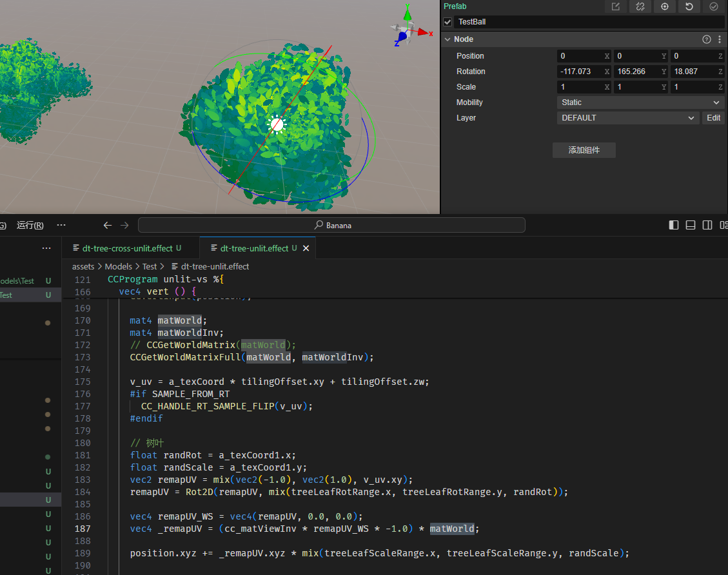Click the Rotation X input field

coord(580,72)
